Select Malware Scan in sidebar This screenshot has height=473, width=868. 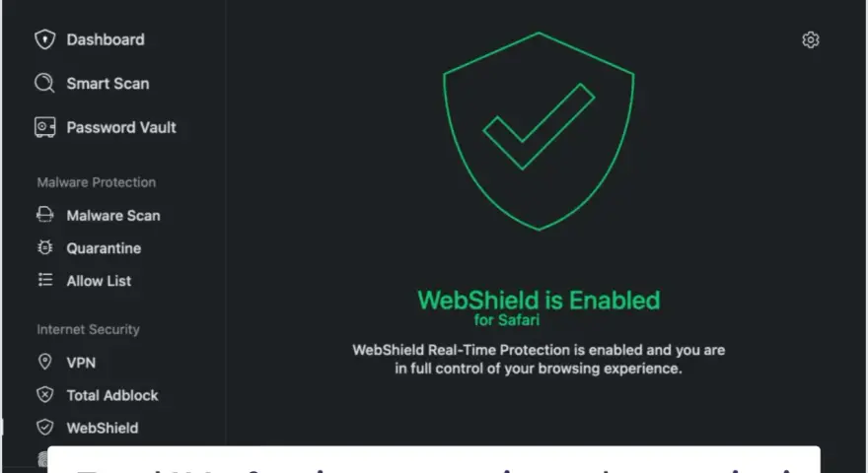click(113, 215)
